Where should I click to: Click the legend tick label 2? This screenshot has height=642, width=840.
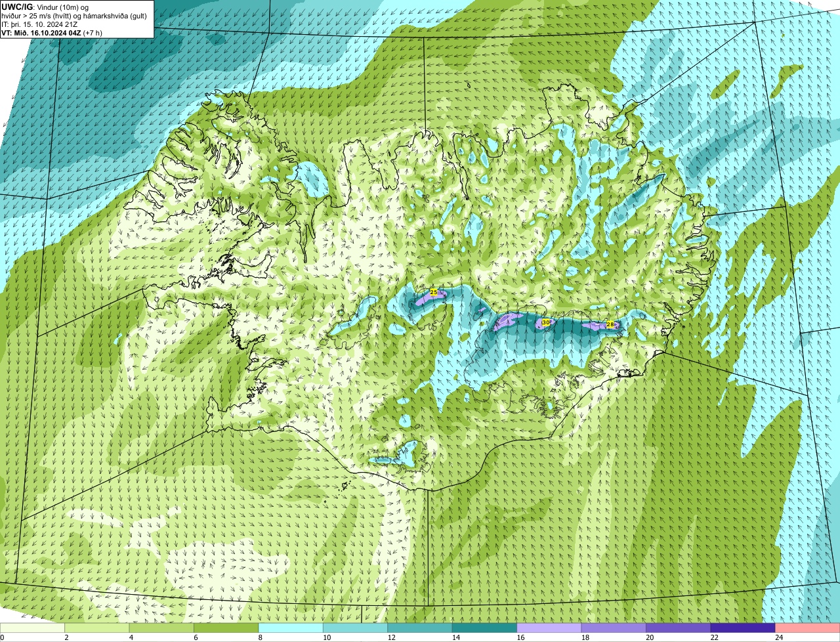click(66, 637)
